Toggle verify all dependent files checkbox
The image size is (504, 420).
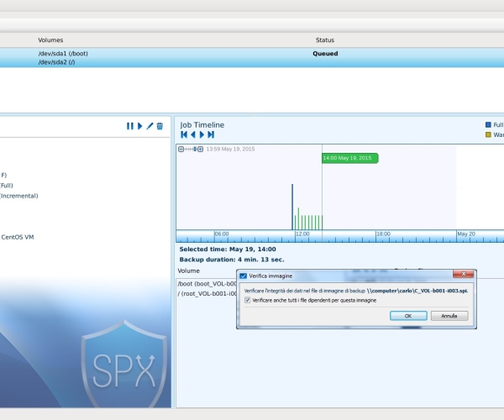pos(248,300)
